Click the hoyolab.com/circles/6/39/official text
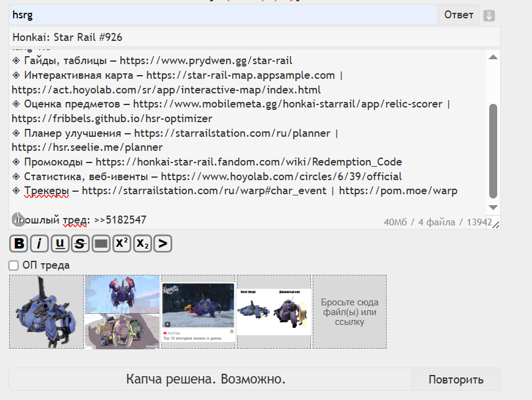Viewport: 532px width, 400px height. point(281,176)
